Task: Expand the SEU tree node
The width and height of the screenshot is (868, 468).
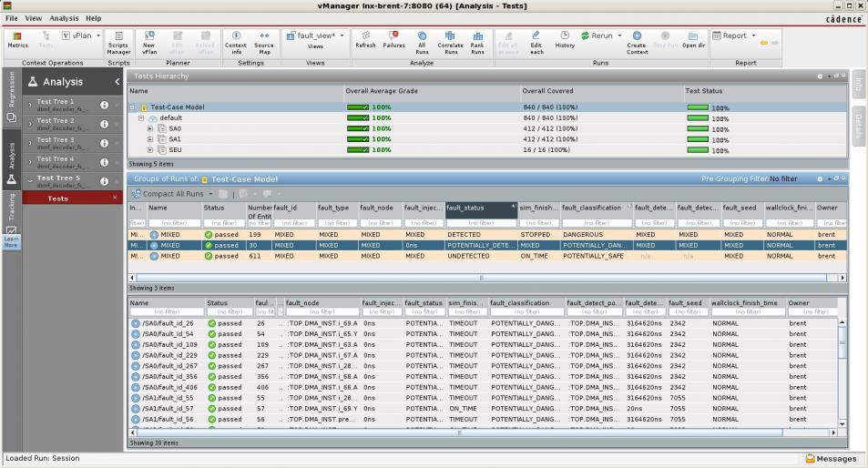Action: coord(150,150)
